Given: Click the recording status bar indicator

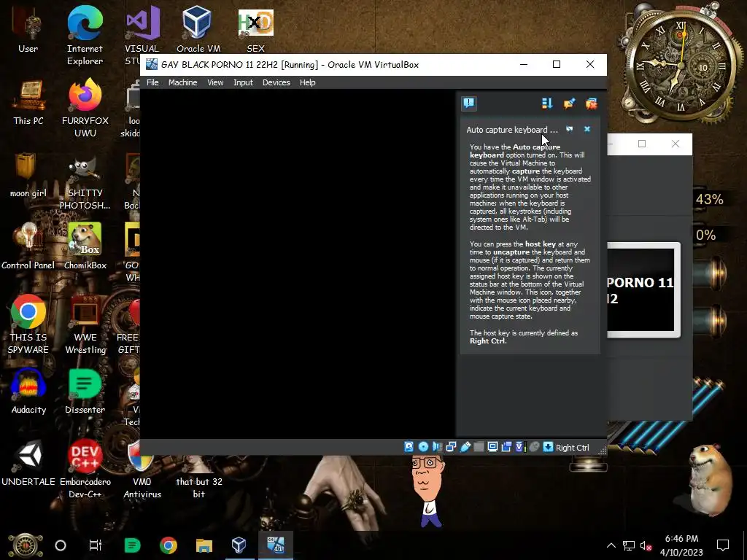Looking at the screenshot, I should pyautogui.click(x=506, y=447).
